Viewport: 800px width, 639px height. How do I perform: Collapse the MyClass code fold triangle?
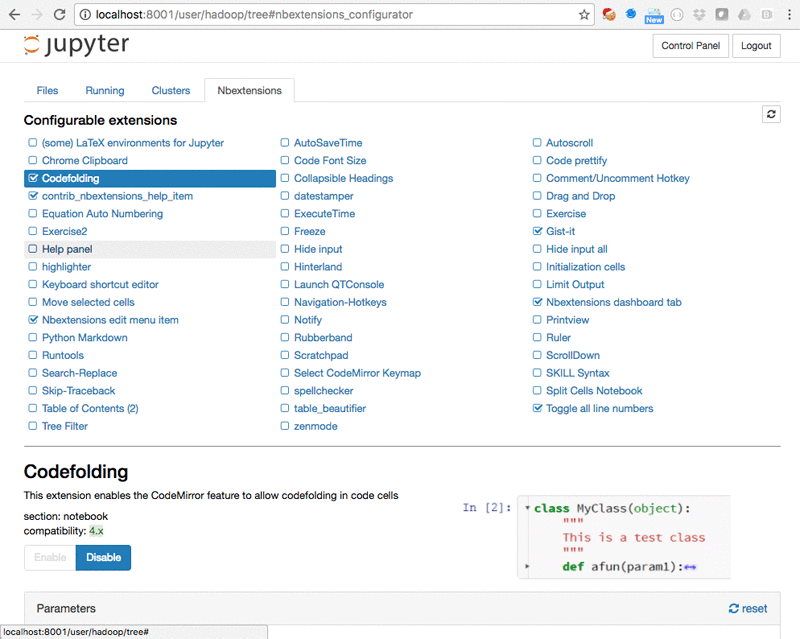(x=527, y=508)
